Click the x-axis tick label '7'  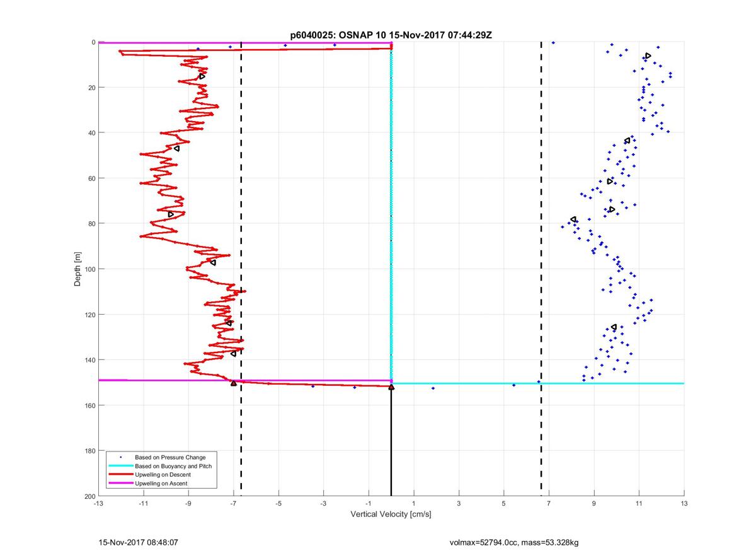pos(549,504)
